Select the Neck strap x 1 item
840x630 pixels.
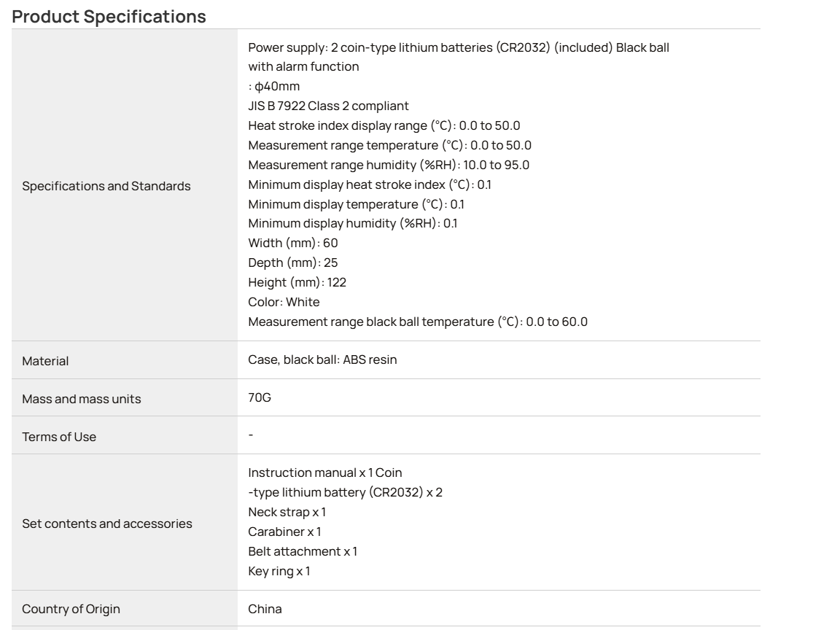point(287,512)
